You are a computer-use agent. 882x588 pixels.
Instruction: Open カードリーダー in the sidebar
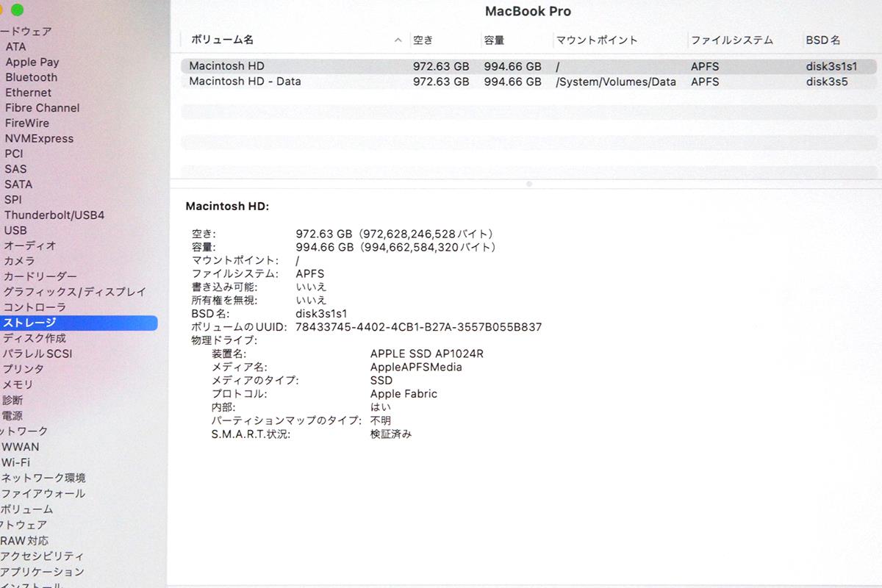(x=40, y=276)
